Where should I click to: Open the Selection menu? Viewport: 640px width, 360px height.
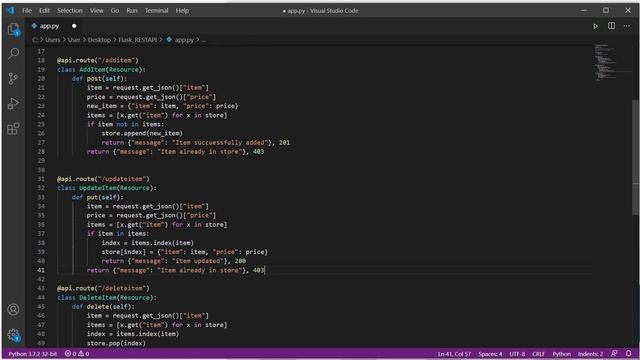pyautogui.click(x=70, y=11)
